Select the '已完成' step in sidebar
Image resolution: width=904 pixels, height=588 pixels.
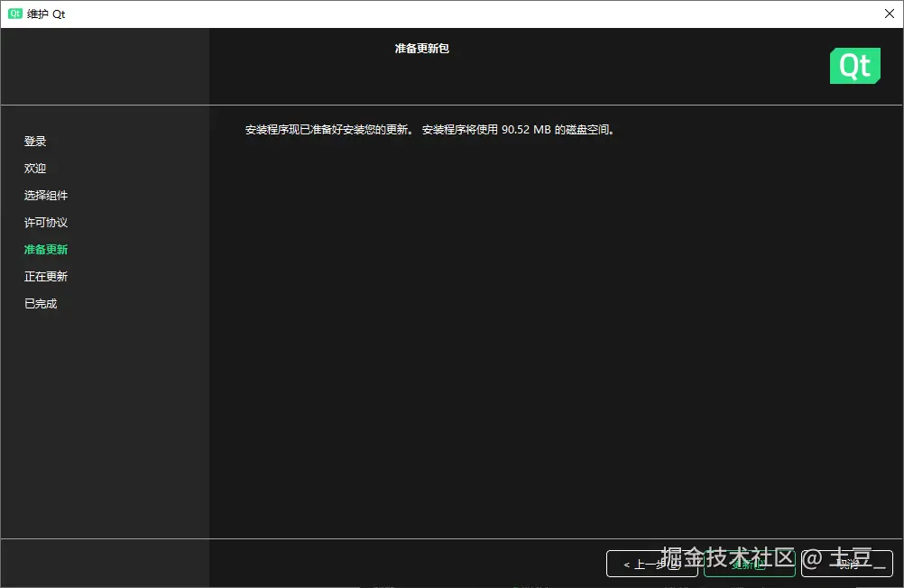tap(41, 304)
